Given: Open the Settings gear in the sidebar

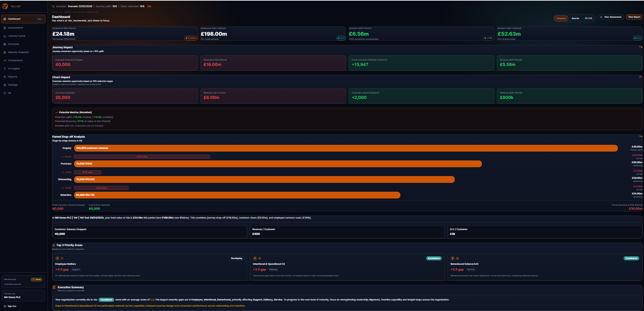Looking at the screenshot, I should 4,85.
